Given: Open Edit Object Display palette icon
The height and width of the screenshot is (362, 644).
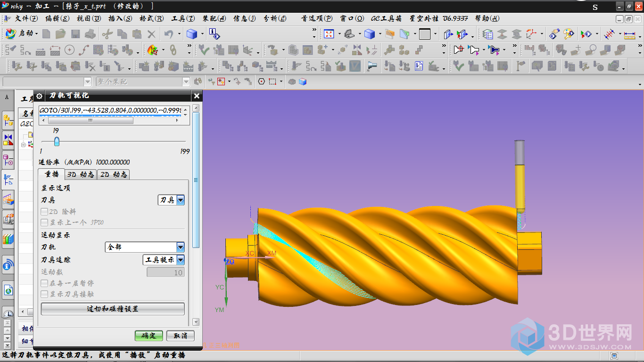Looking at the screenshot, I should (x=569, y=34).
